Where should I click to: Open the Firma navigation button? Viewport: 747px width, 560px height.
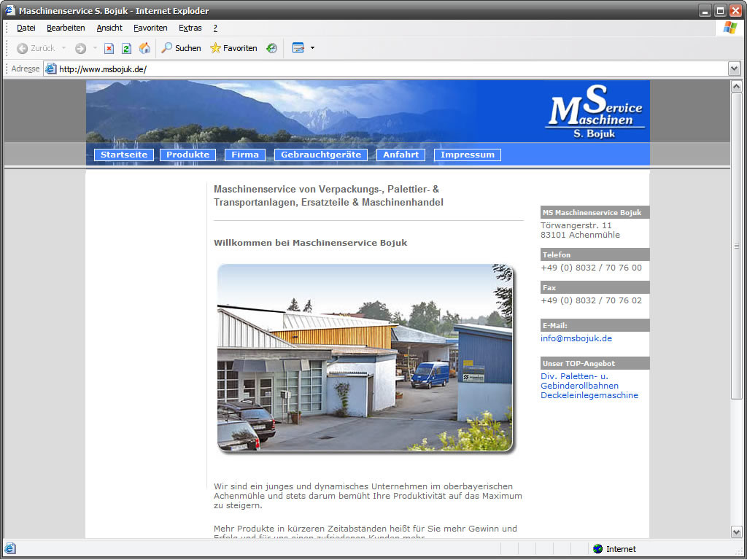click(245, 155)
